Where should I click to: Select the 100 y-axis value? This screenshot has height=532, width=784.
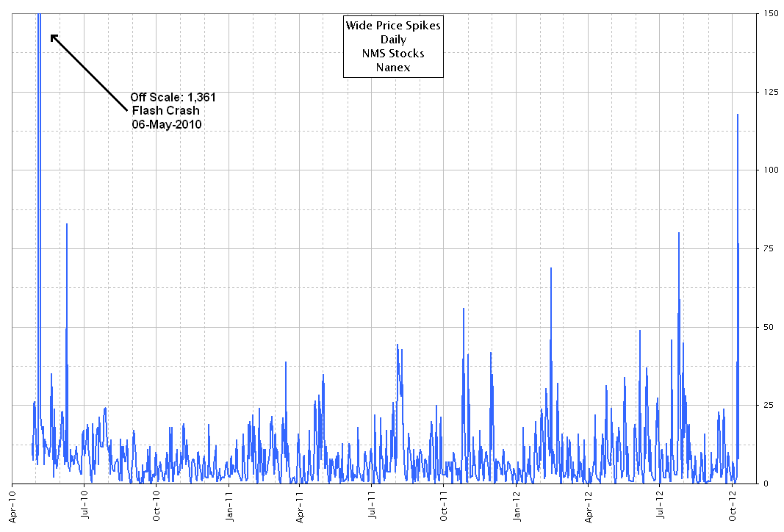coord(771,170)
